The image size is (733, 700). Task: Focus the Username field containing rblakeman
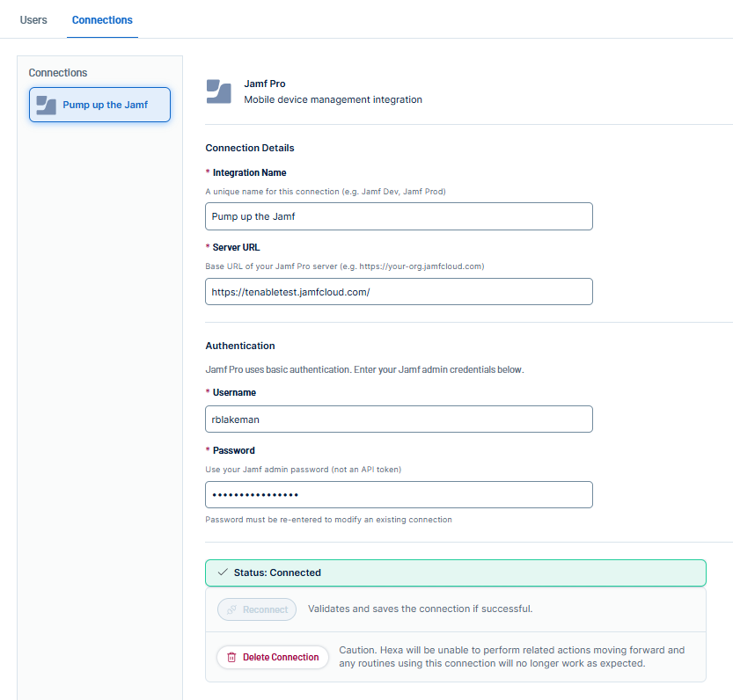[x=399, y=419]
